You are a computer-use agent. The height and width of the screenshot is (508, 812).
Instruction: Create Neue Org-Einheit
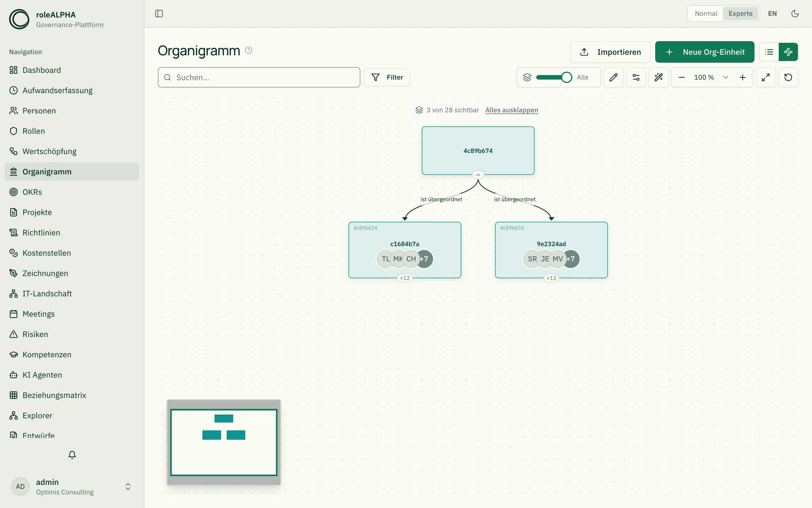tap(705, 52)
